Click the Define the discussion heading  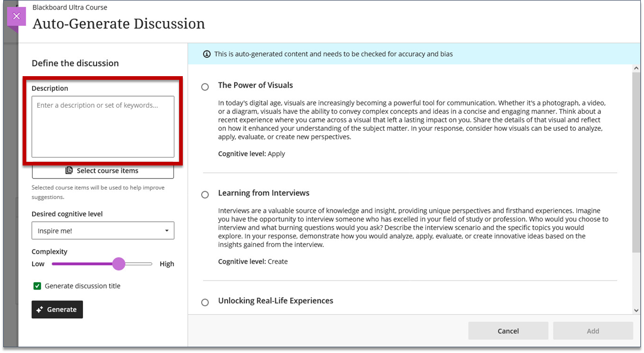point(75,63)
